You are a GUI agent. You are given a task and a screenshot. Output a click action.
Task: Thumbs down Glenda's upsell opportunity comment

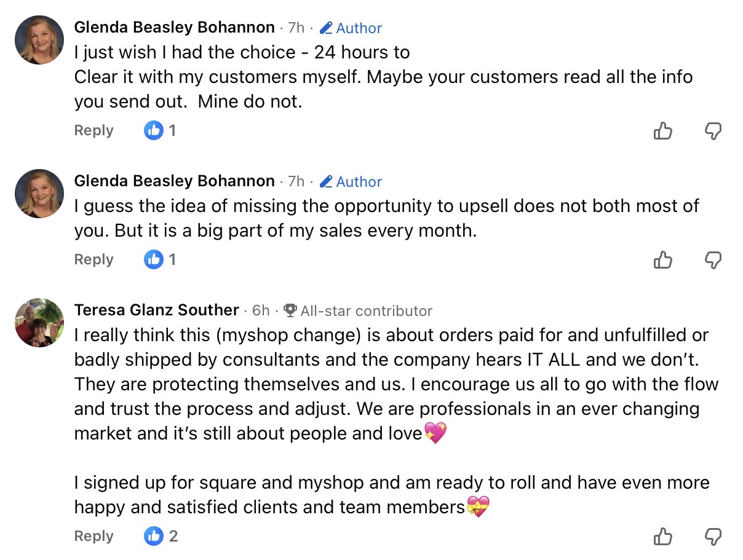712,260
